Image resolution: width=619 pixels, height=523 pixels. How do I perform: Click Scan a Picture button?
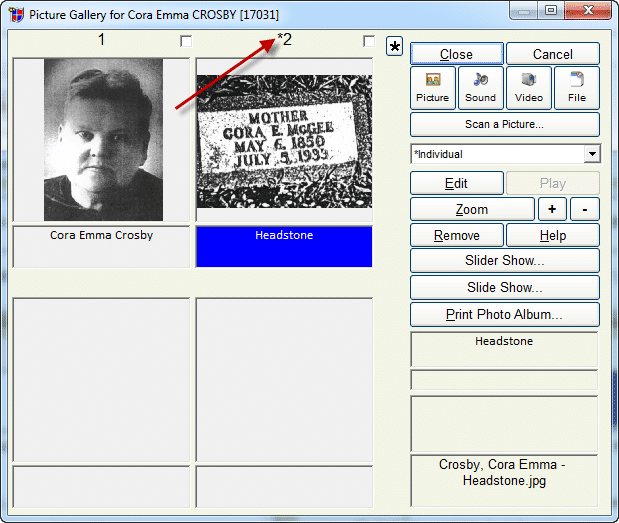point(504,124)
